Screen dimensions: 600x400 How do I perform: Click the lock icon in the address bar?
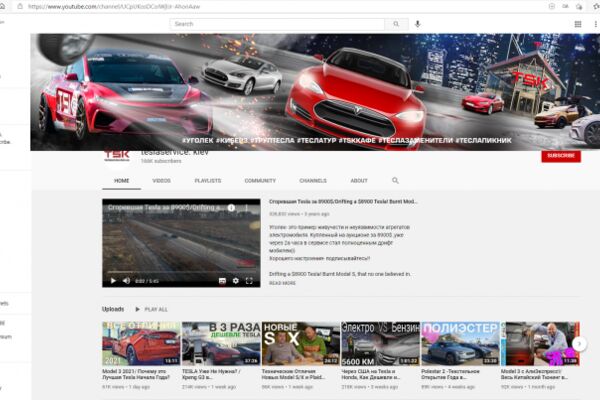pos(20,7)
